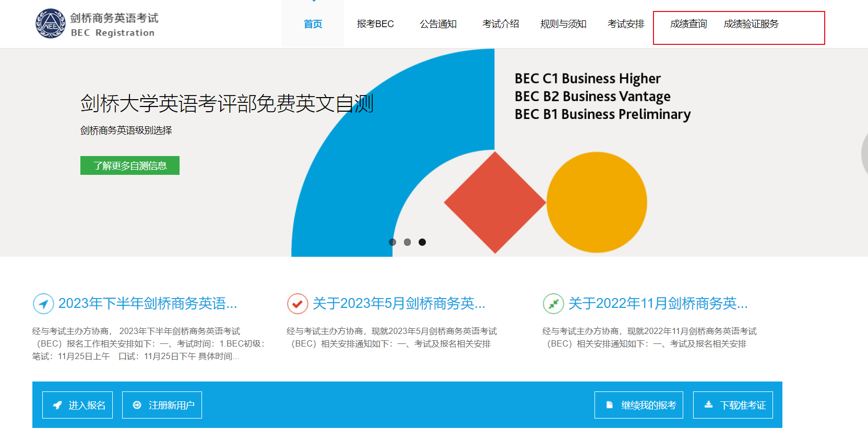Select the second carousel slide dot

(x=408, y=242)
